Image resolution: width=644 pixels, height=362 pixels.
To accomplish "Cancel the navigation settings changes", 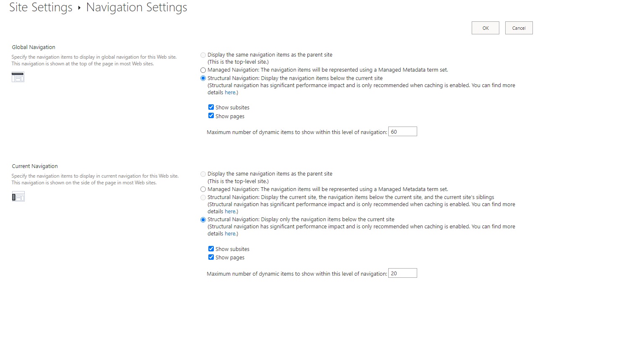I will click(519, 28).
